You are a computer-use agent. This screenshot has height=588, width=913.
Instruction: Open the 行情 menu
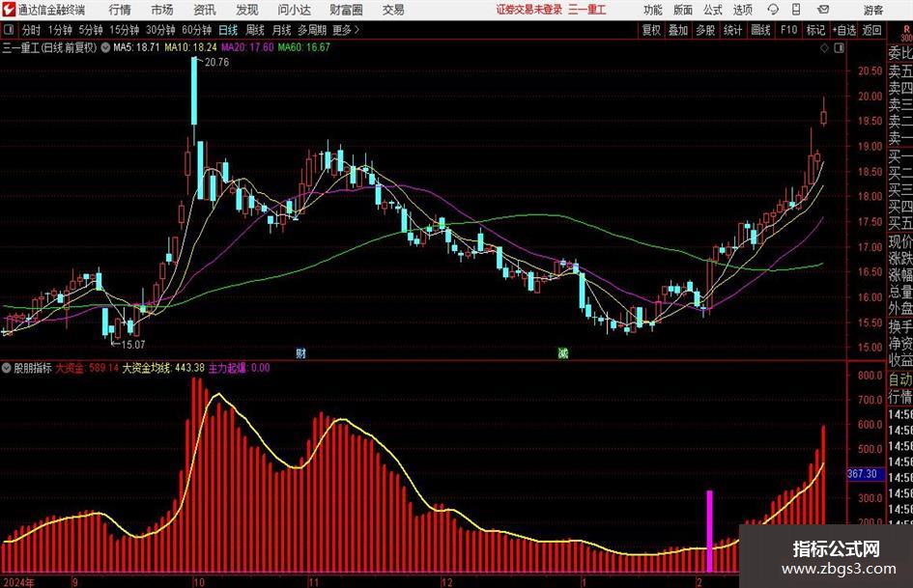pos(120,10)
